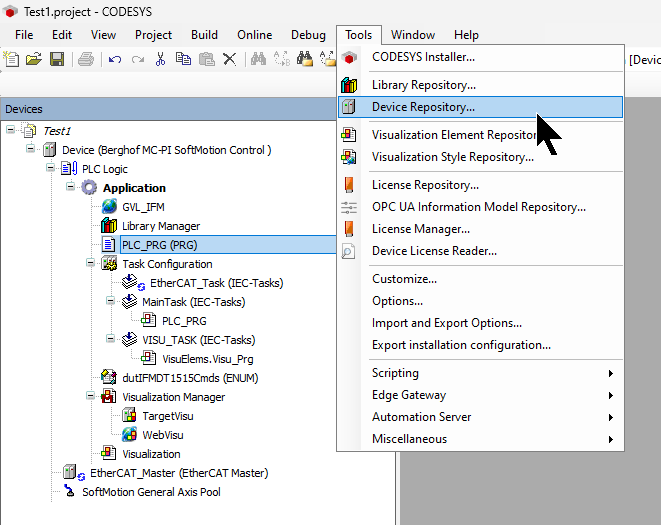Click the OPC UA Information Model icon

coord(349,207)
